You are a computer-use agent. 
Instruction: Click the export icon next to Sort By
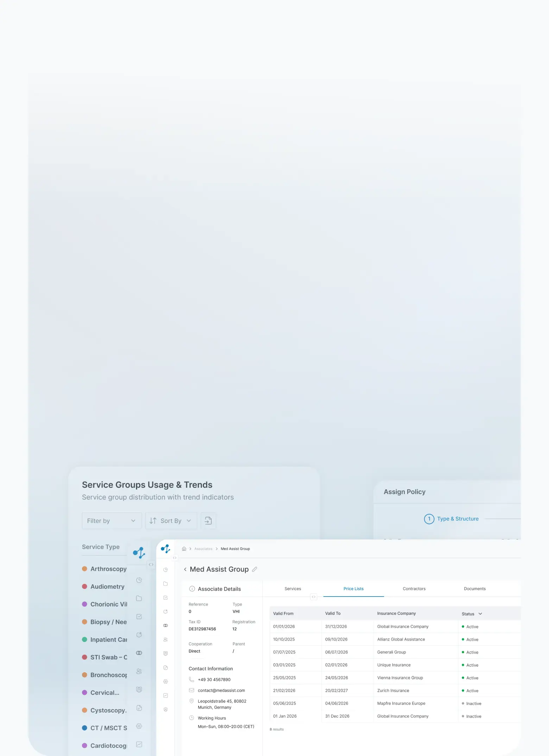[208, 521]
